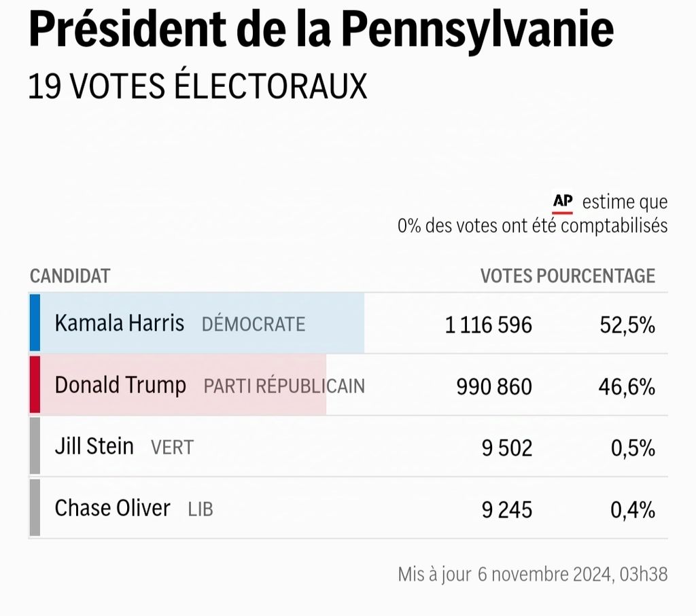Click the red bar beside Donald Trump
Image resolution: width=696 pixels, height=616 pixels.
(35, 385)
